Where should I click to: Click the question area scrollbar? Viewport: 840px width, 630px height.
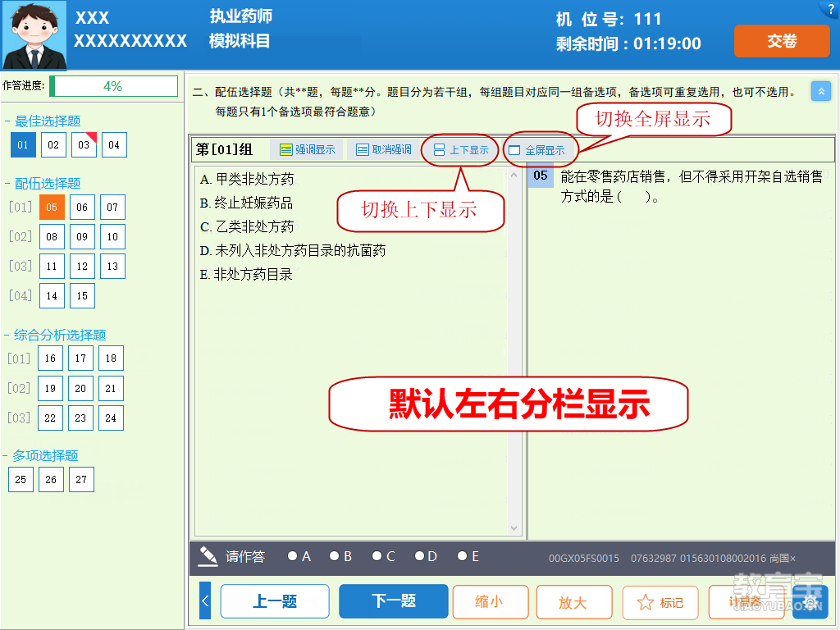[x=514, y=345]
